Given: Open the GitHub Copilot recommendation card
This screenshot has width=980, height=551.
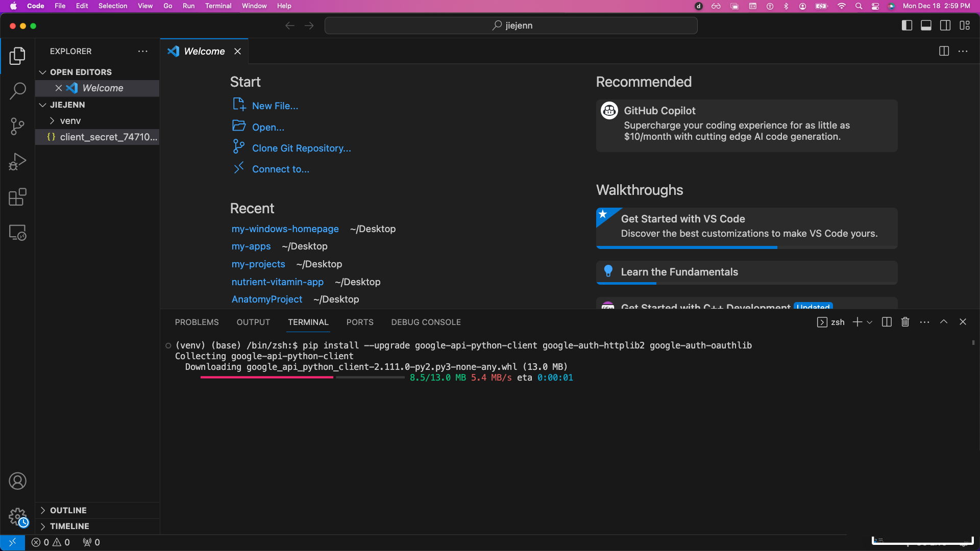Looking at the screenshot, I should click(746, 126).
